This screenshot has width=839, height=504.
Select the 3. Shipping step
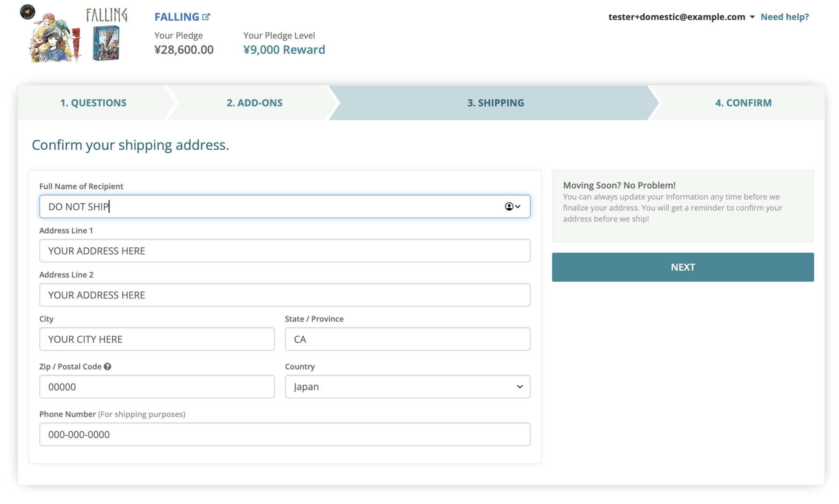click(495, 103)
